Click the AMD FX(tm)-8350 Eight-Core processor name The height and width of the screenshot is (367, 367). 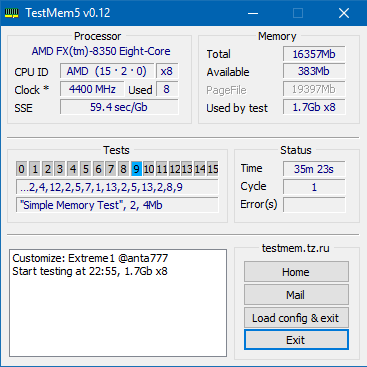click(x=101, y=51)
